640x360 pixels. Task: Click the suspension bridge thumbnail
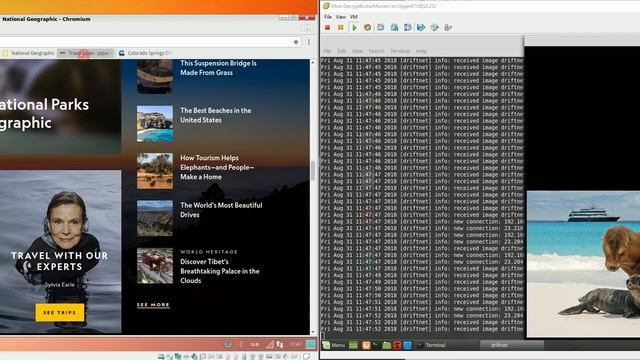coord(155,76)
